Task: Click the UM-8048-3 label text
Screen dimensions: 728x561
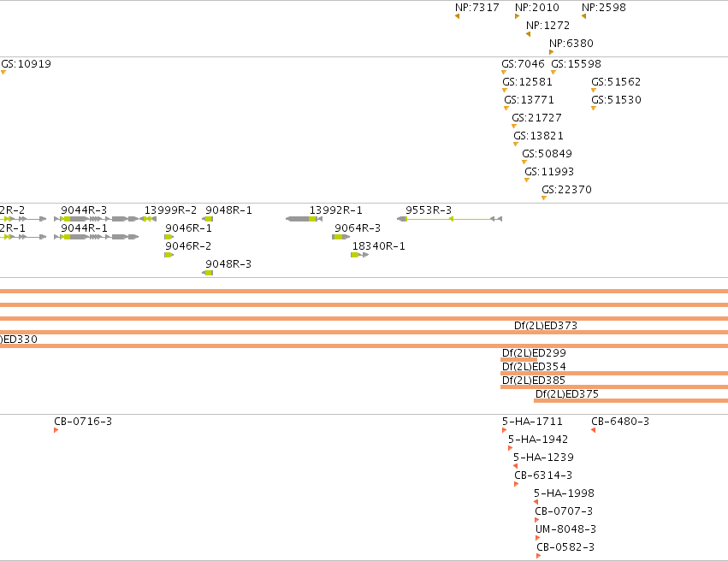Action: click(565, 529)
